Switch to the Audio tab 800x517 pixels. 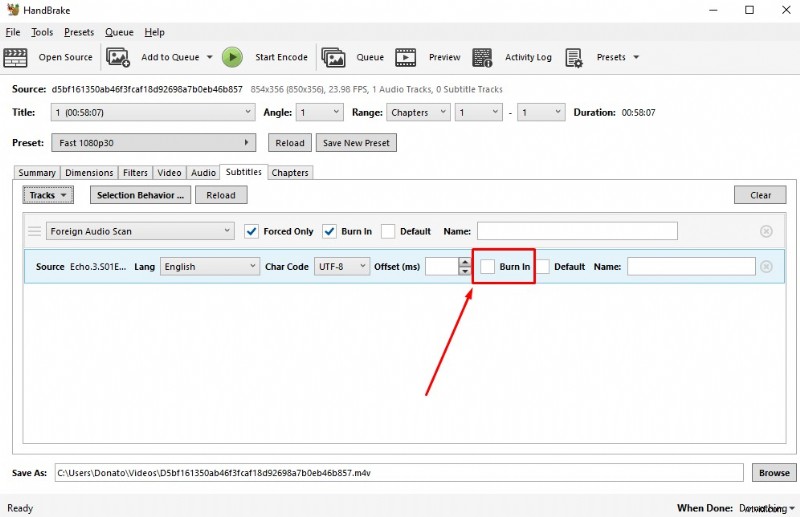pyautogui.click(x=203, y=173)
